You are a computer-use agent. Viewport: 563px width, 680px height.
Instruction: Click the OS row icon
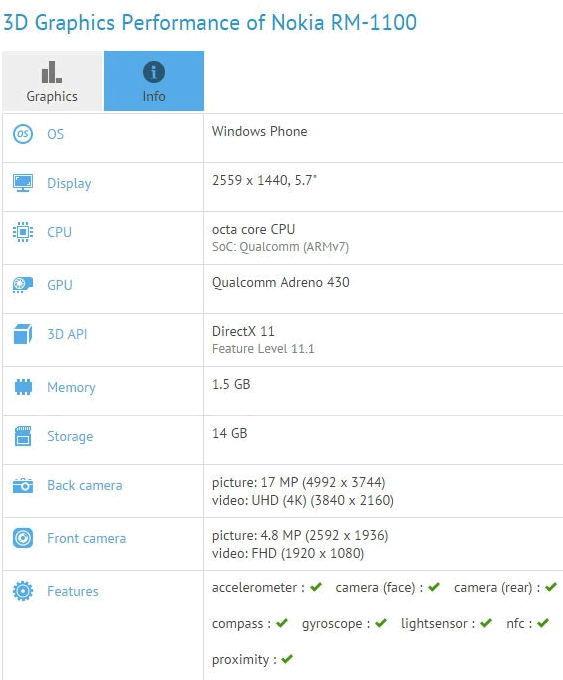tap(23, 134)
